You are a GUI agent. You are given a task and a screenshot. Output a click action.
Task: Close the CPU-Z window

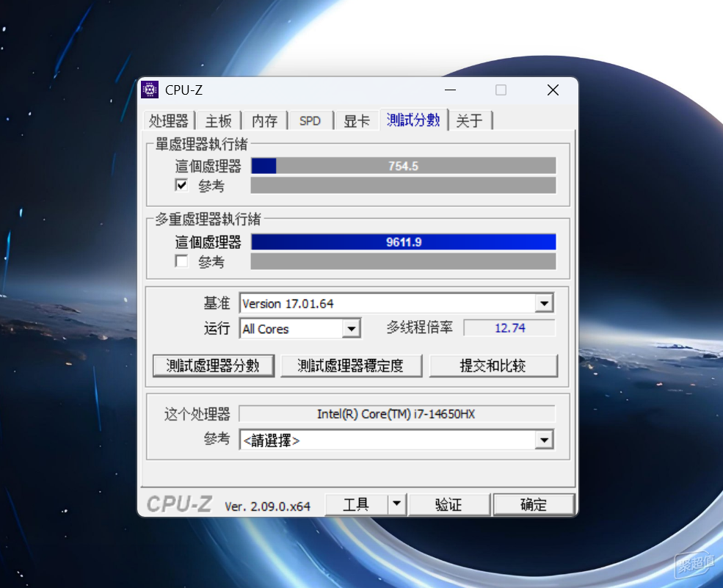[553, 90]
